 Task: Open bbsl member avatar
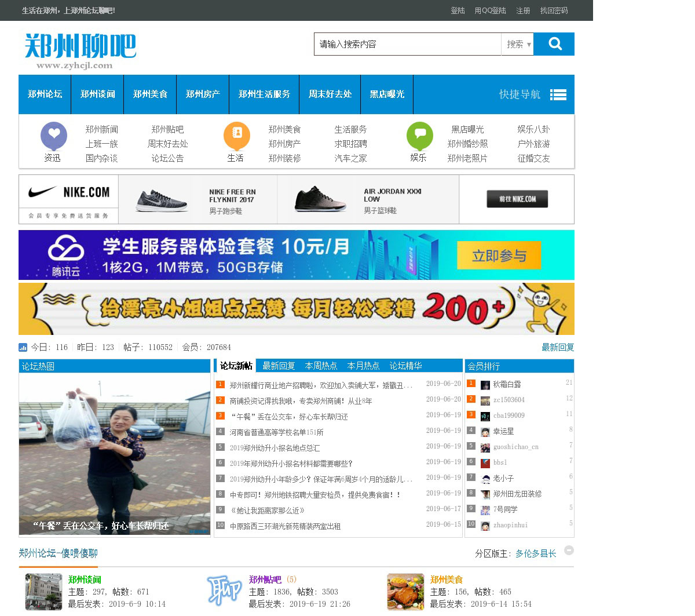tap(485, 463)
